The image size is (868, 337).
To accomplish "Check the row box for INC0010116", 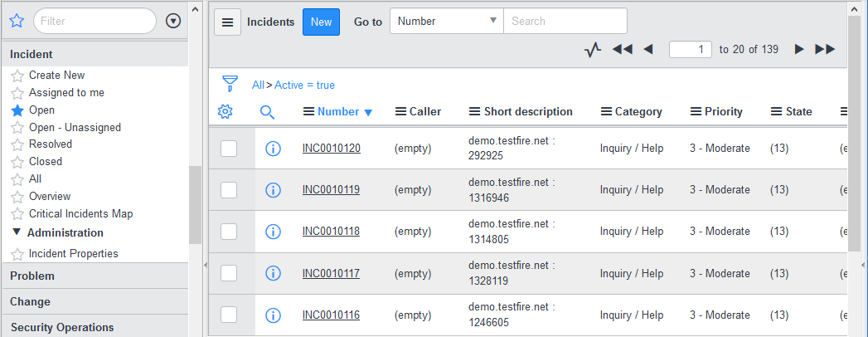I will click(229, 315).
